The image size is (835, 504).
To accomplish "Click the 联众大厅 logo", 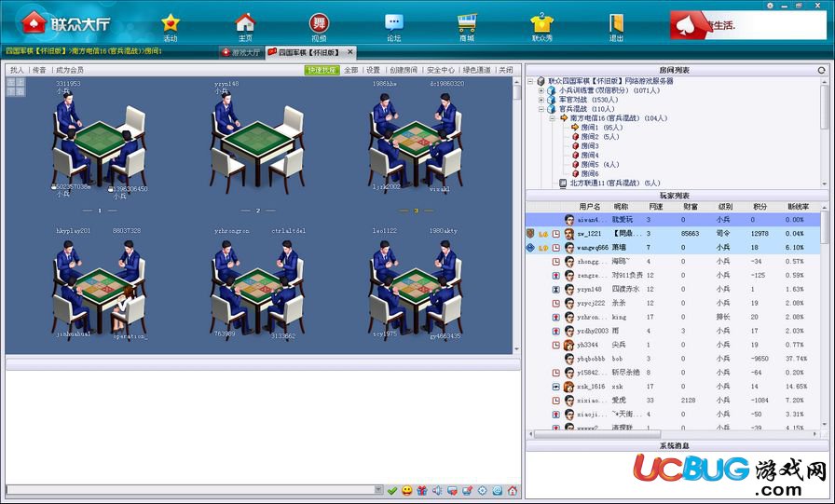I will click(x=65, y=23).
